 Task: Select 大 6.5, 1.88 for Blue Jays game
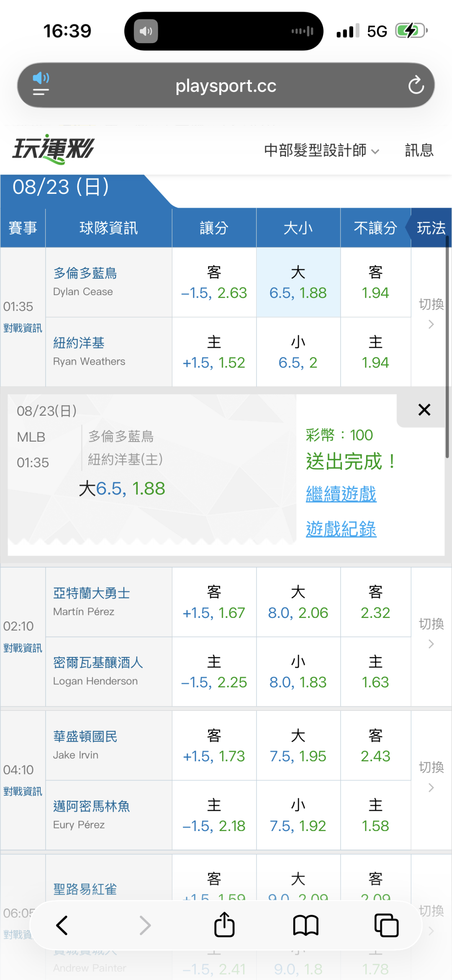click(298, 283)
